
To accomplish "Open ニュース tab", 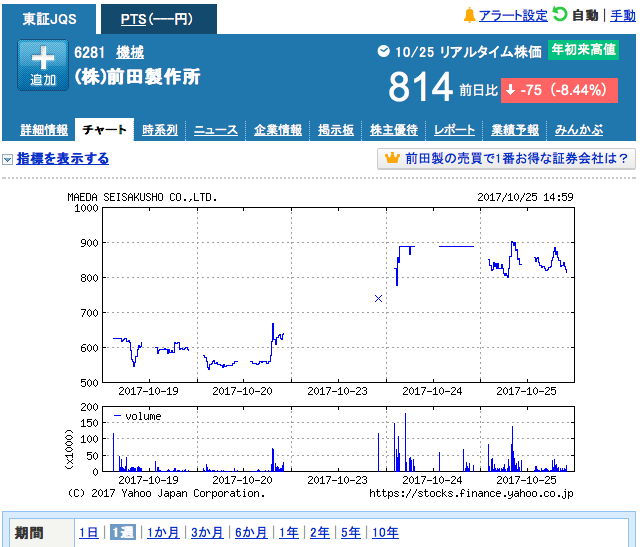I will pyautogui.click(x=216, y=130).
